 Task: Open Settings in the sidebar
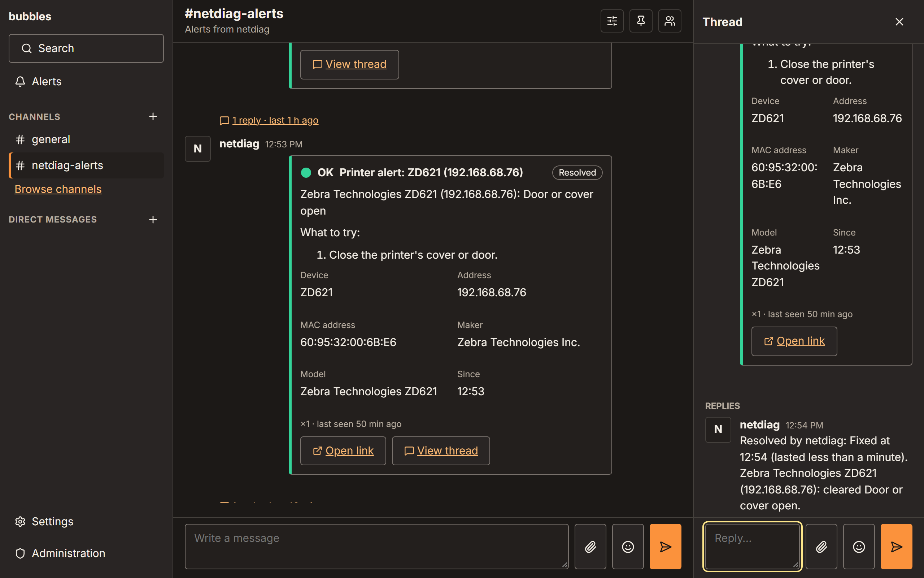click(x=86, y=521)
